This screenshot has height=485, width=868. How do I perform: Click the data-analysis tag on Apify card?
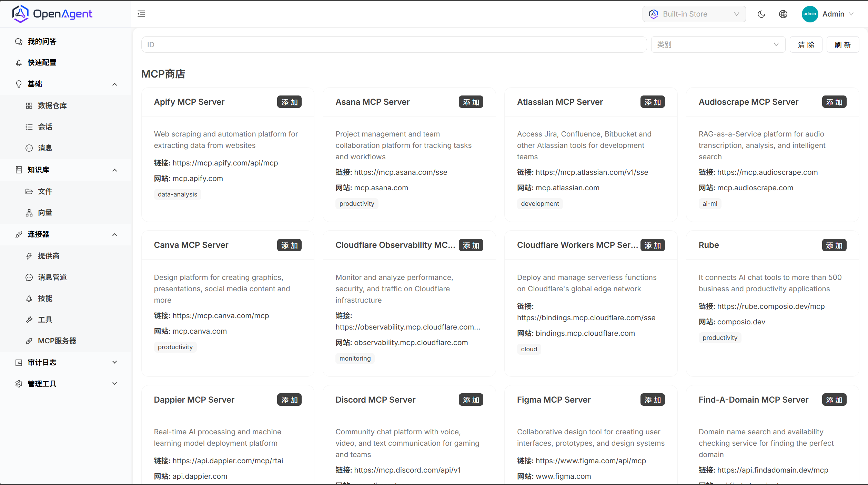tap(178, 194)
